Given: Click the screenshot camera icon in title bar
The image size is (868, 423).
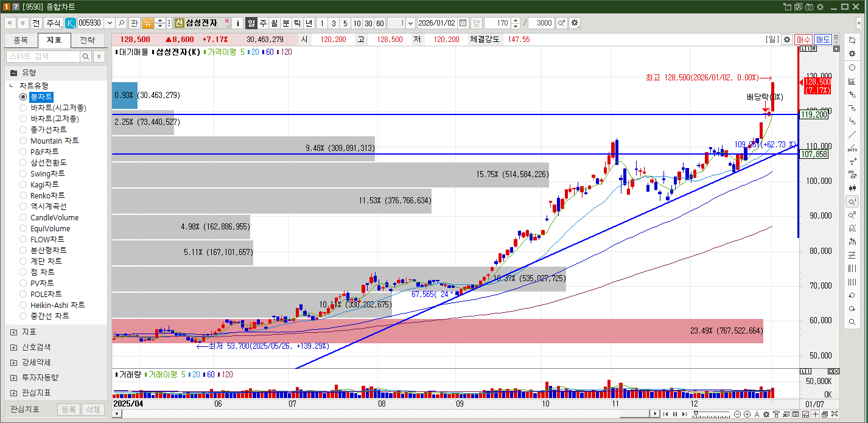Looking at the screenshot, I should coord(809,7).
